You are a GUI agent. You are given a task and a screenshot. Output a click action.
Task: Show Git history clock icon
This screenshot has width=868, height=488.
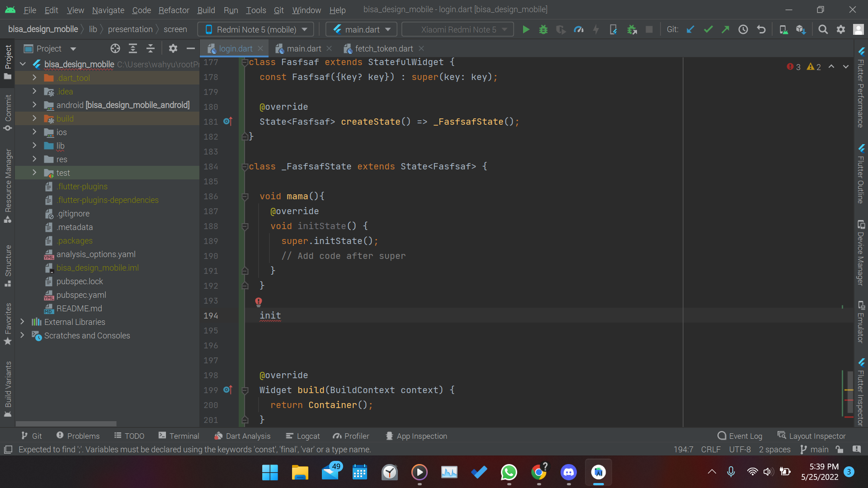pos(743,29)
